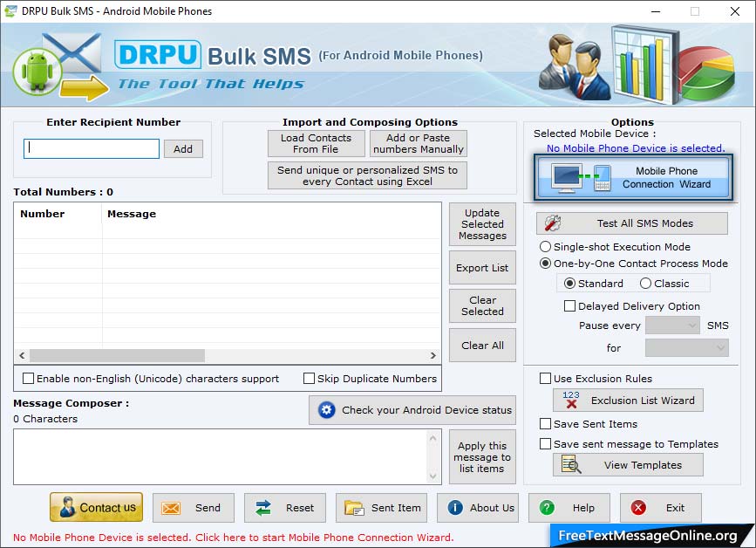Select Single-shot Execution Mode
This screenshot has height=548, width=756.
pyautogui.click(x=545, y=246)
